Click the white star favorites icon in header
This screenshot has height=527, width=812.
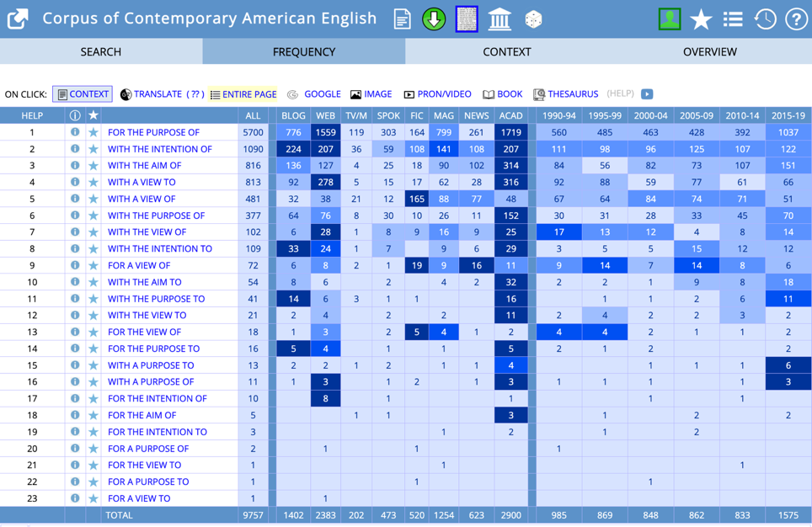click(701, 19)
